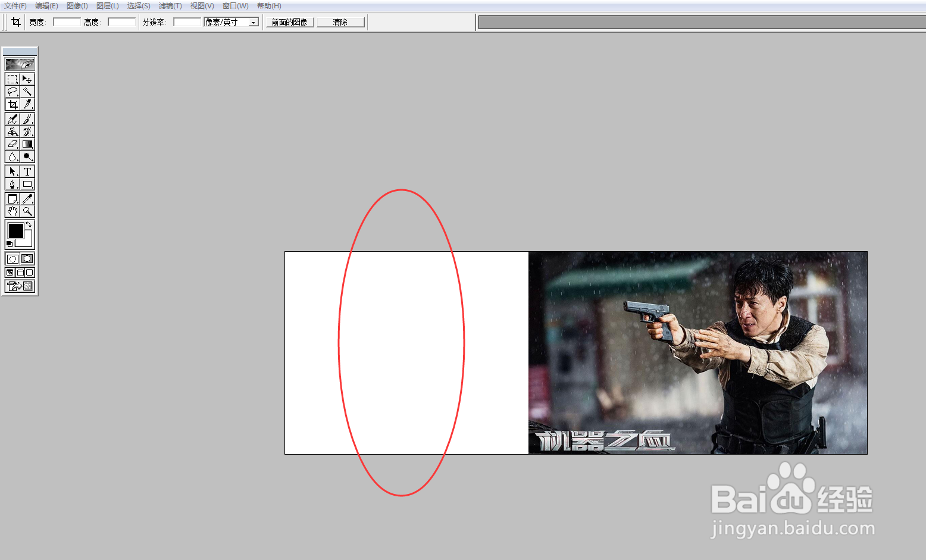Select the Eyedropper tool
Image resolution: width=926 pixels, height=560 pixels.
pyautogui.click(x=27, y=199)
